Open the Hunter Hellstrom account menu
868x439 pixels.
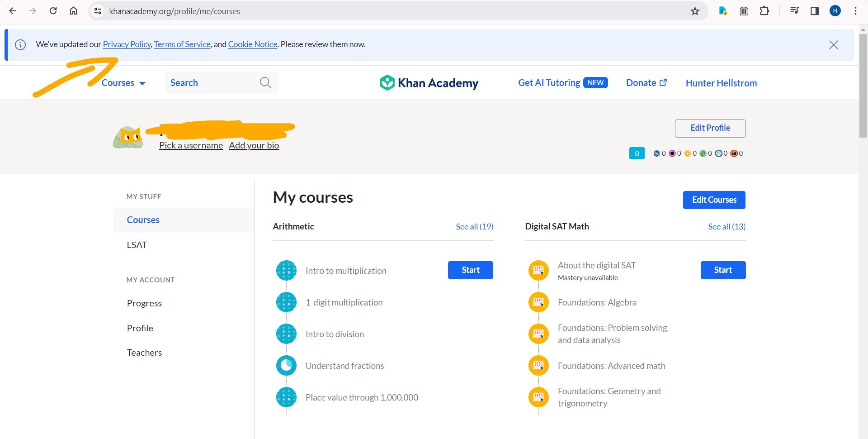721,83
